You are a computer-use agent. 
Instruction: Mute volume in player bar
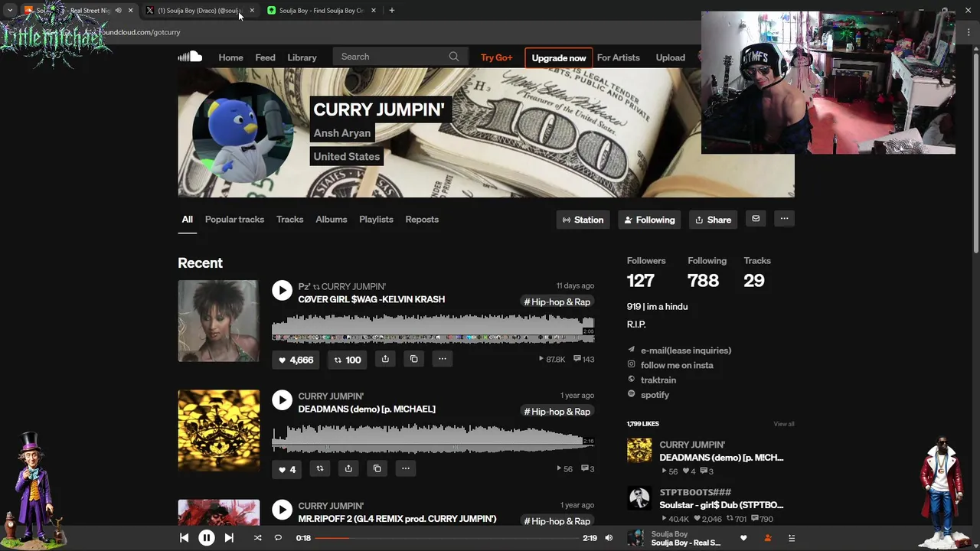609,538
